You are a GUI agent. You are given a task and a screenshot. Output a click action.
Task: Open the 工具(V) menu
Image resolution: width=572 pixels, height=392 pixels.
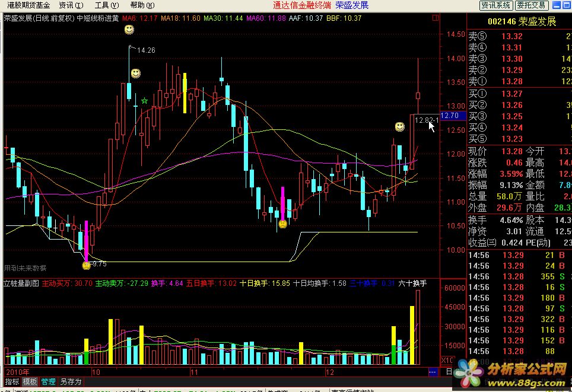coord(107,5)
